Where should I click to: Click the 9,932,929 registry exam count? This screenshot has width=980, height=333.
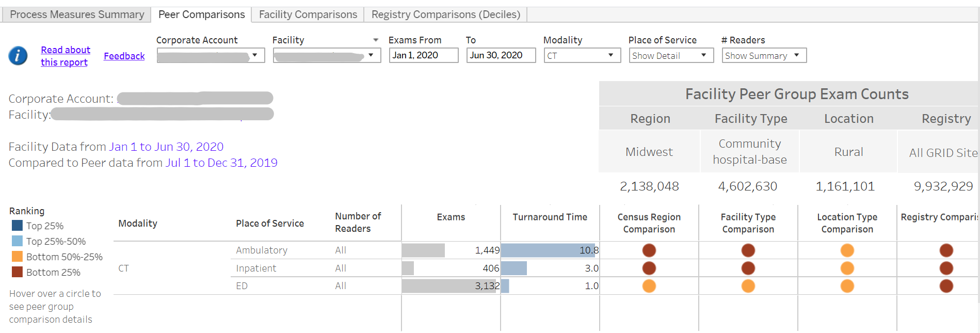(x=943, y=186)
